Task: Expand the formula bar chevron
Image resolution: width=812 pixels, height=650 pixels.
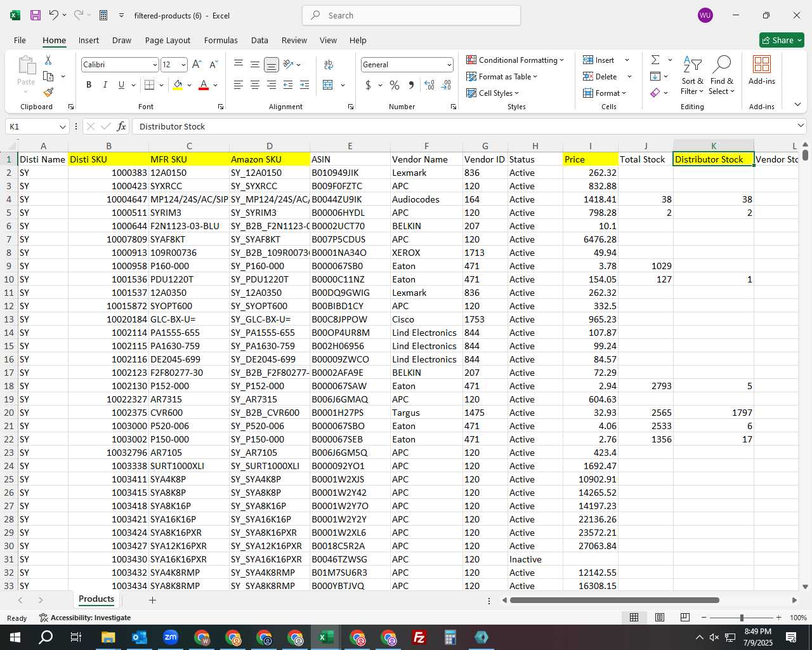Action: pos(801,126)
